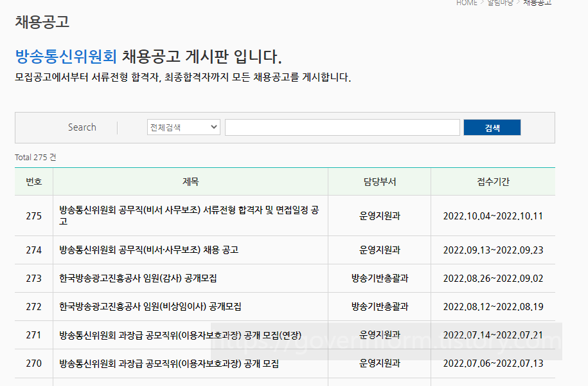This screenshot has width=588, height=386.
Task: Select number cell 271
Action: point(34,335)
